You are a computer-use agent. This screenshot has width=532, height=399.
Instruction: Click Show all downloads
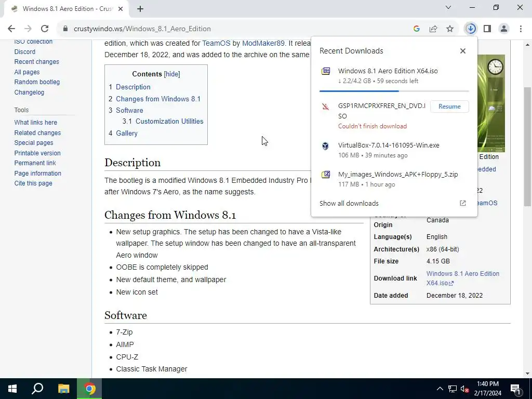click(x=349, y=203)
